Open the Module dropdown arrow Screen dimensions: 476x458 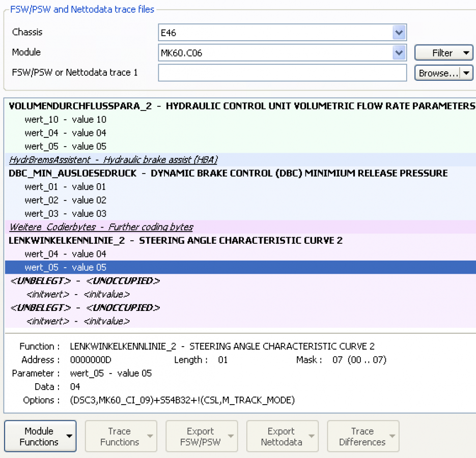point(399,52)
